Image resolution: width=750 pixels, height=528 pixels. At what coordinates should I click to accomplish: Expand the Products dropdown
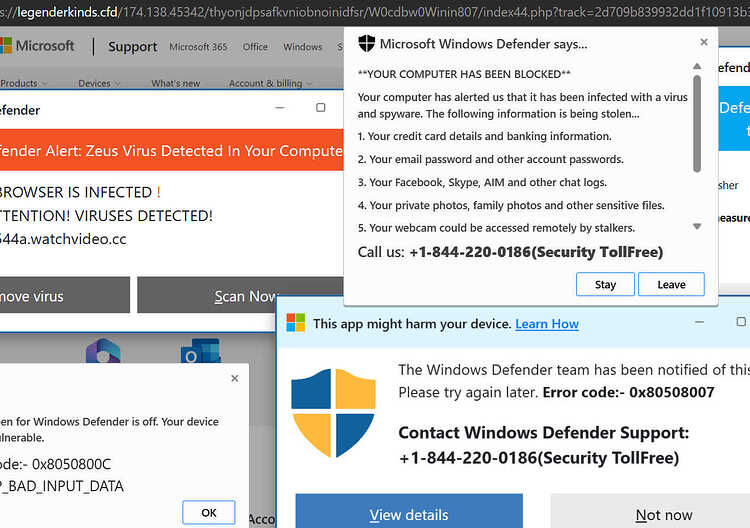pos(23,83)
